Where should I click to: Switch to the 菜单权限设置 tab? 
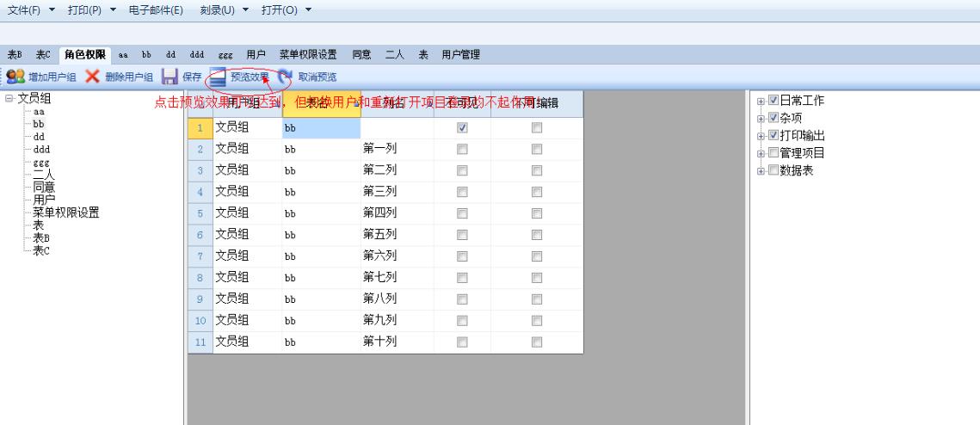[x=307, y=55]
